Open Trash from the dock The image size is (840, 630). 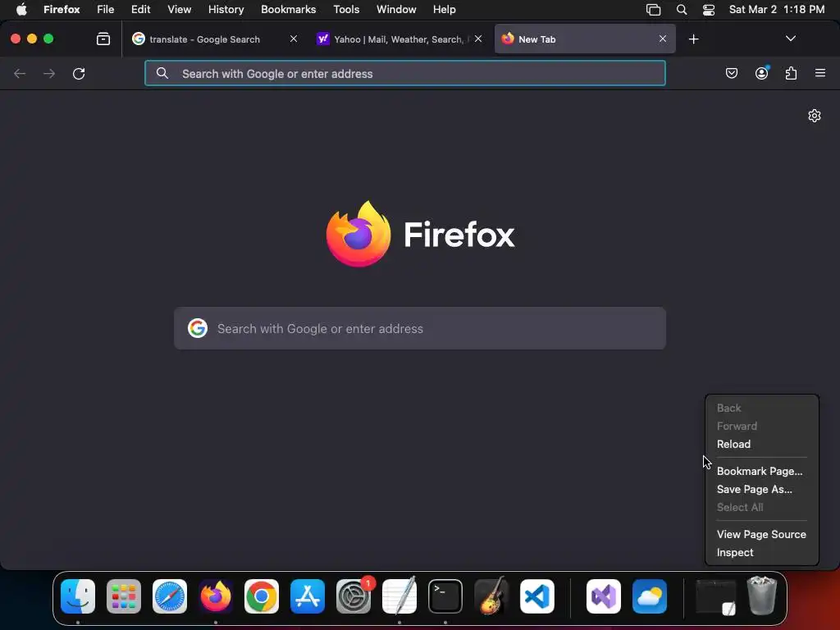(x=762, y=596)
